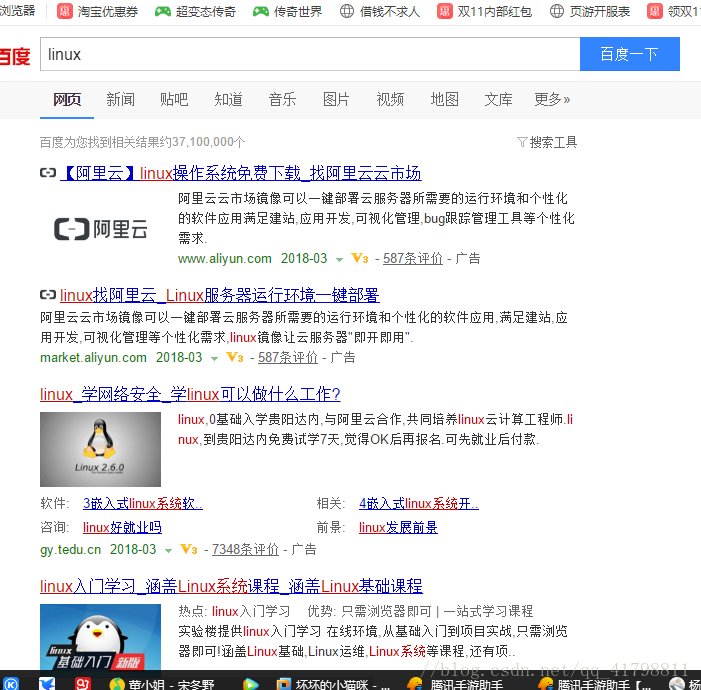Click the Aliyun icon before linux找阿里云 title
This screenshot has width=701, height=690.
[x=48, y=295]
